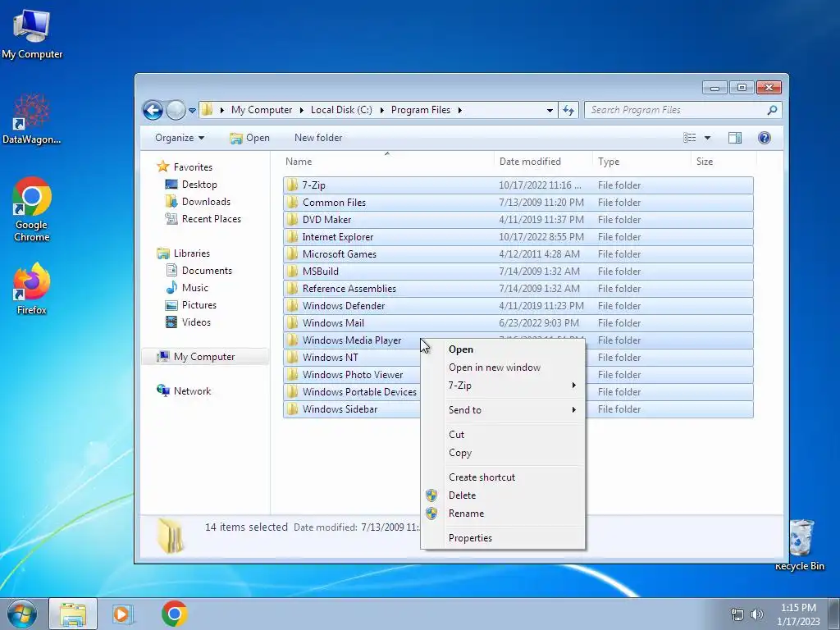This screenshot has width=840, height=630.
Task: Expand the address bar history dropdown
Action: pyautogui.click(x=550, y=111)
